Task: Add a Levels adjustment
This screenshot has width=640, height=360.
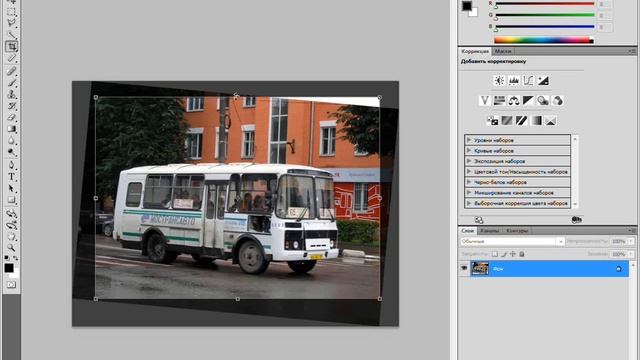Action: point(513,80)
